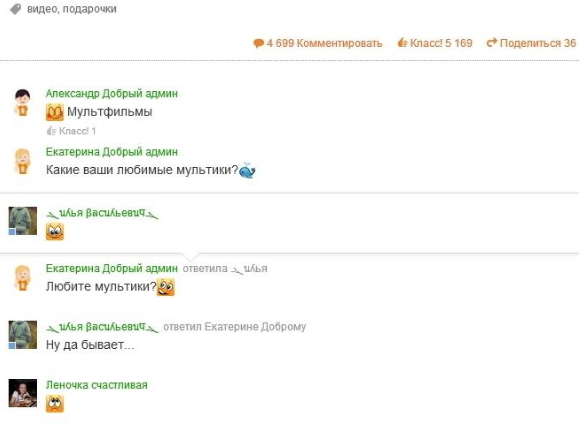
Task: Click Илья Васильевич avatar in first comment
Action: tap(23, 221)
